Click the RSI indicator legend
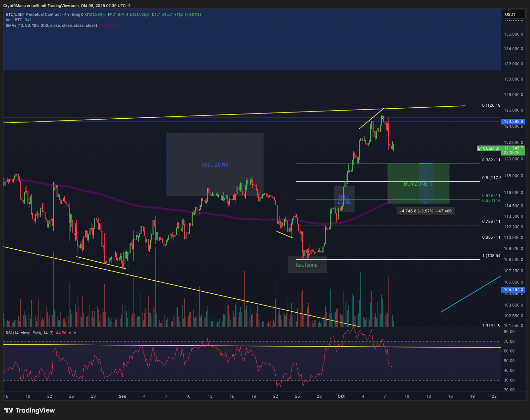Image resolution: width=530 pixels, height=420 pixels. click(x=29, y=333)
